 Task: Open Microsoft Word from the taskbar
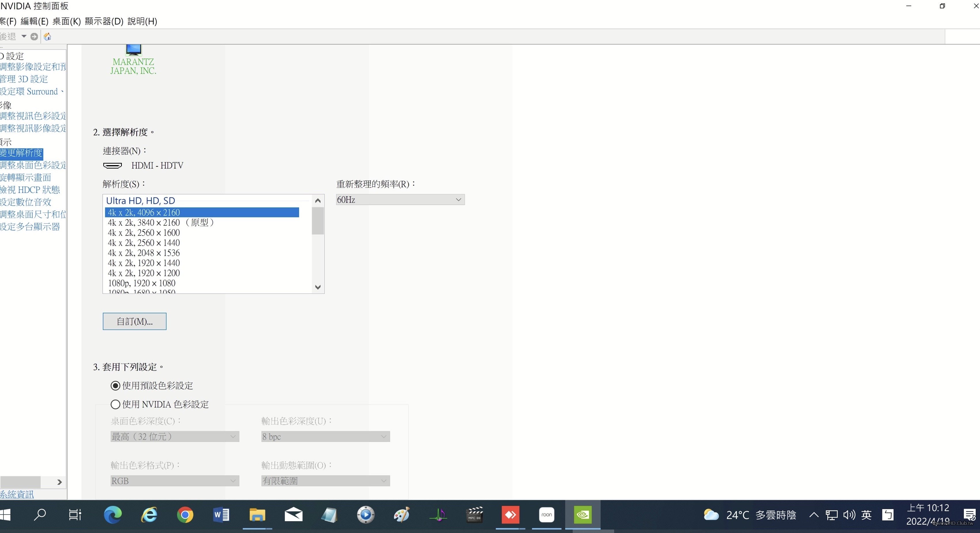pyautogui.click(x=221, y=515)
